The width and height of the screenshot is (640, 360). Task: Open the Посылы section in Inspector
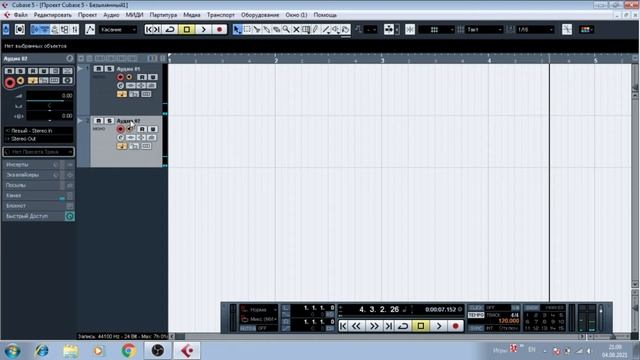pos(38,185)
